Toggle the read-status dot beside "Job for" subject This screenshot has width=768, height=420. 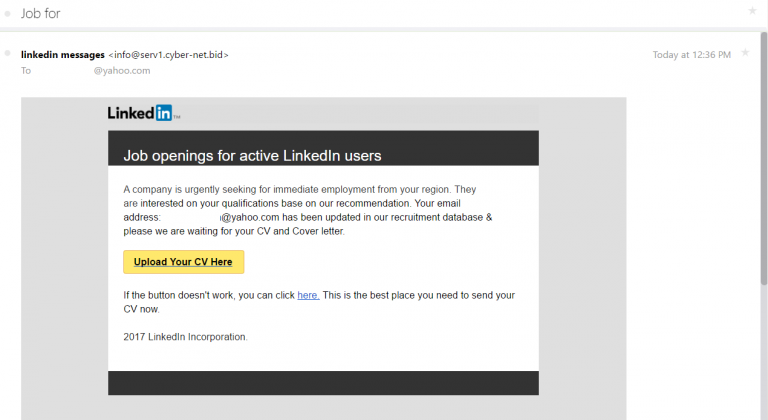(x=8, y=12)
